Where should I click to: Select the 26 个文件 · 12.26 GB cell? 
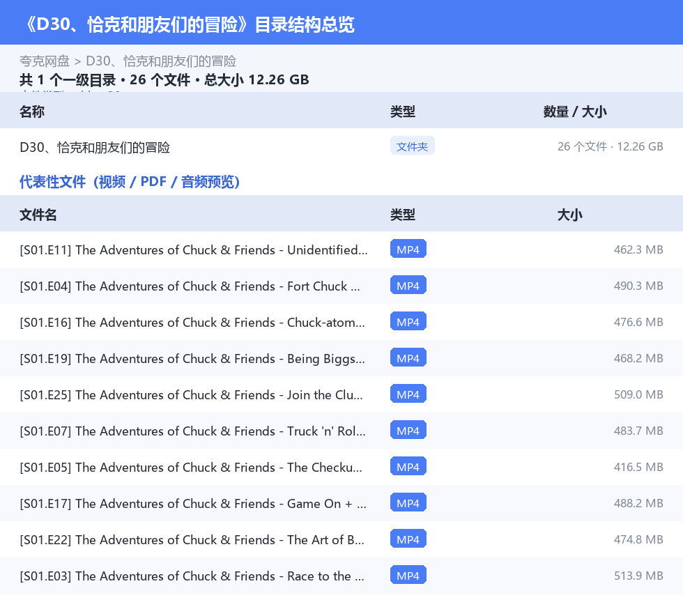pos(611,146)
